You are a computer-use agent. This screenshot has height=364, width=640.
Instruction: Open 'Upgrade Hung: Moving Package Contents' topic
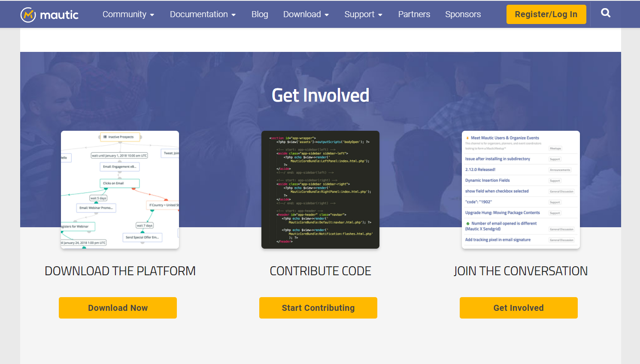pyautogui.click(x=502, y=213)
